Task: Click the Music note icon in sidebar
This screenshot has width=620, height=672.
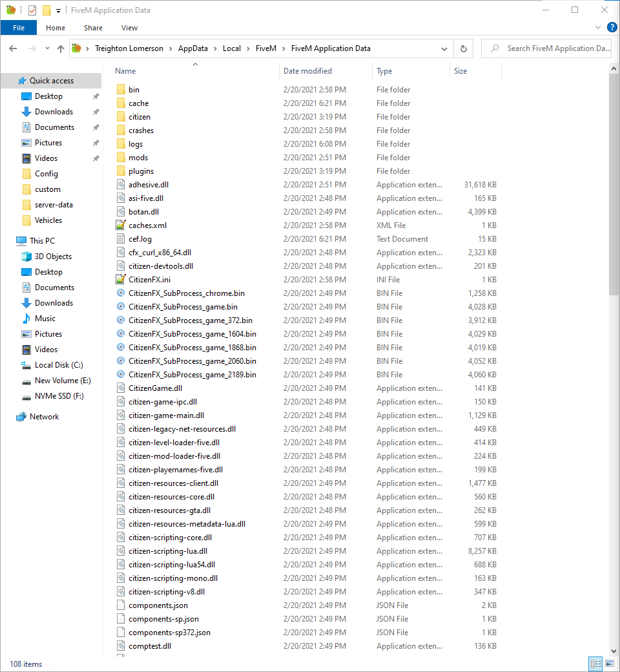Action: point(26,319)
